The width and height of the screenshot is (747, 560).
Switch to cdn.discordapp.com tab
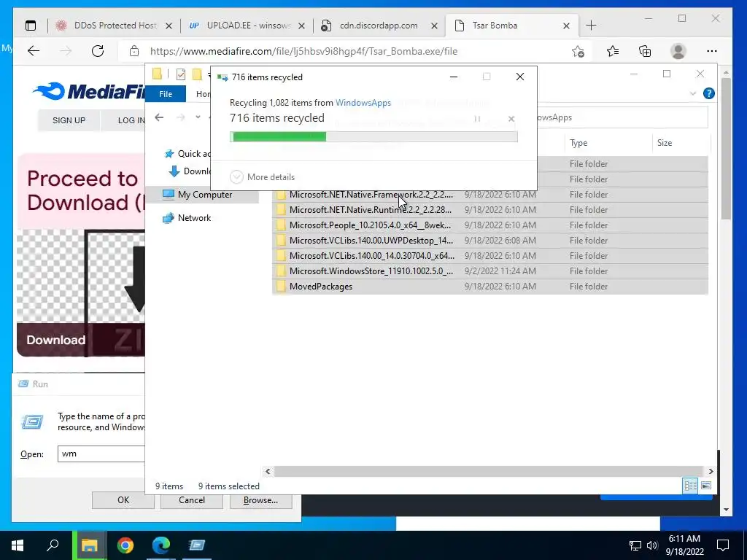click(x=379, y=26)
